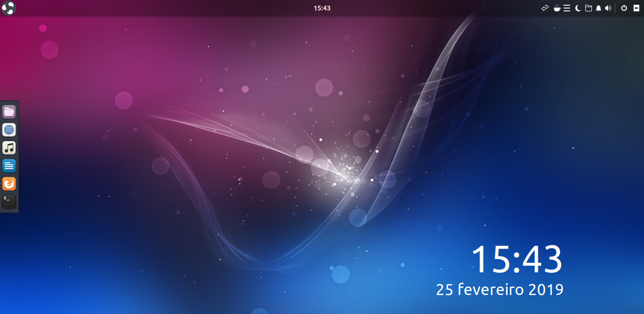The width and height of the screenshot is (644, 314).
Task: Open the Ubuntu Budgie applications menu
Action: [x=9, y=8]
